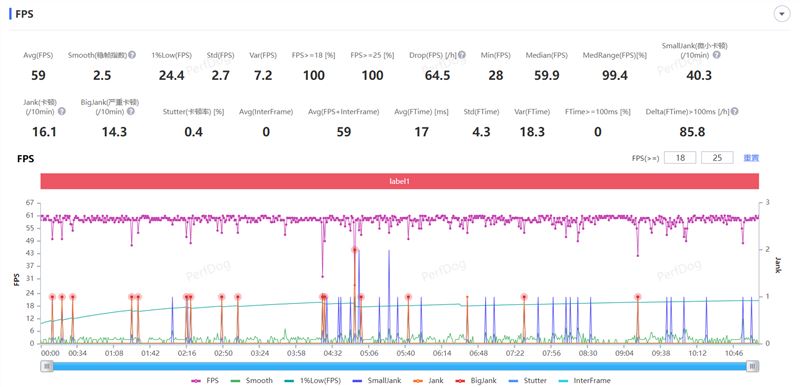Click the Var(FPS) value 7.2

pos(263,75)
